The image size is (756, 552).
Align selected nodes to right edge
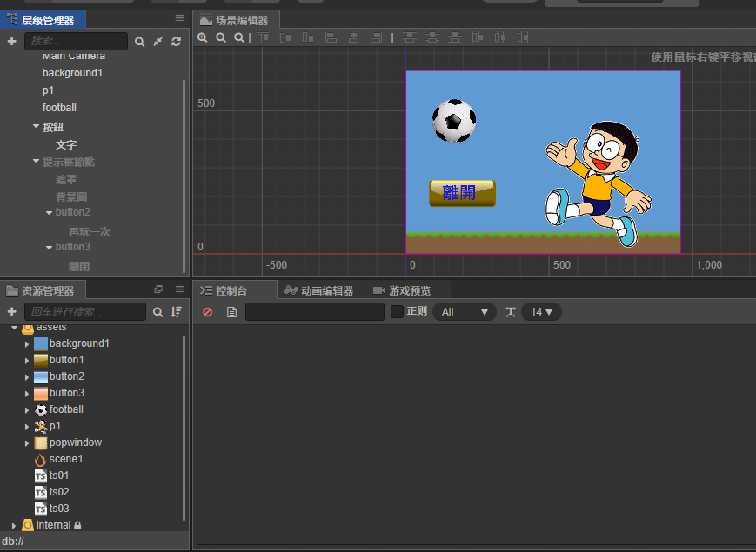376,37
